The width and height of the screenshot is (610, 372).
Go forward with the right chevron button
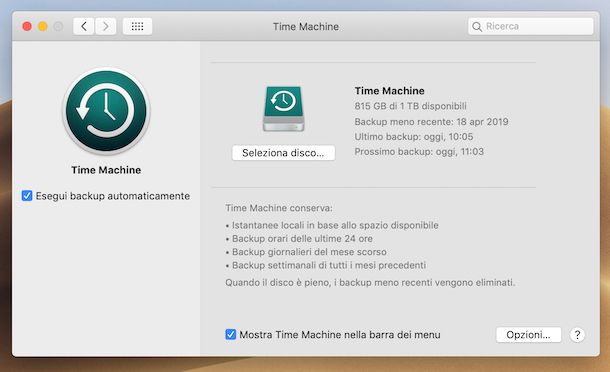click(106, 26)
